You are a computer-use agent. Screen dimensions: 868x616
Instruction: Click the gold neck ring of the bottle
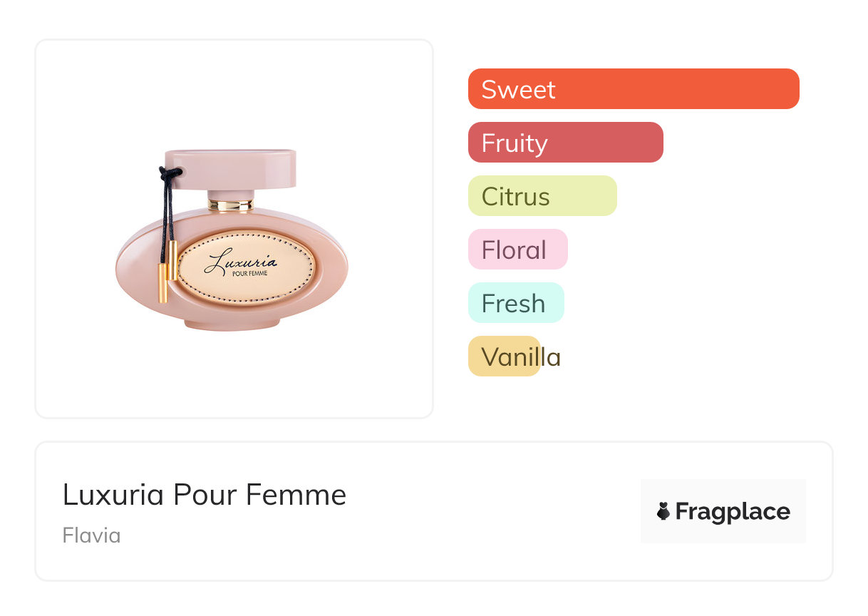(230, 205)
